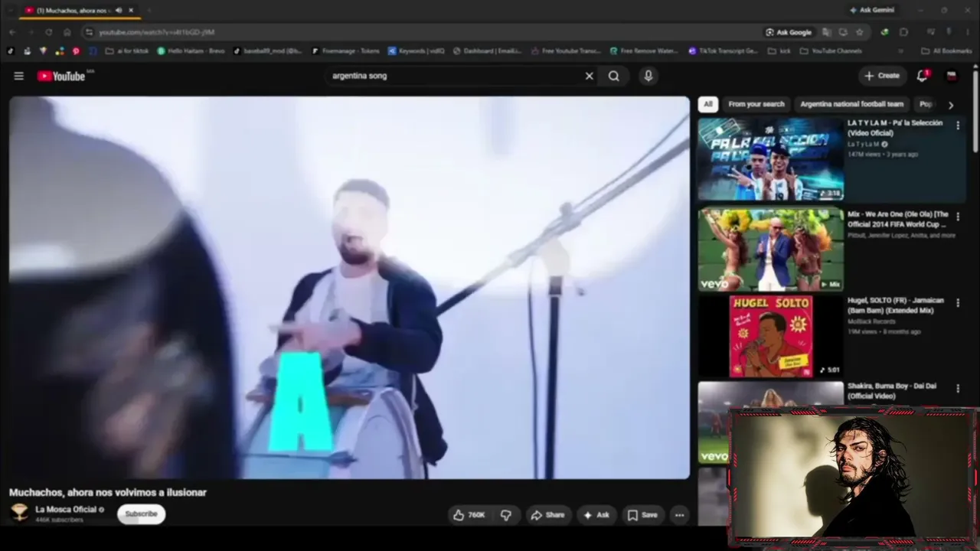
Task: Open 'Free Youtube Transc...' bookmark
Action: [566, 51]
